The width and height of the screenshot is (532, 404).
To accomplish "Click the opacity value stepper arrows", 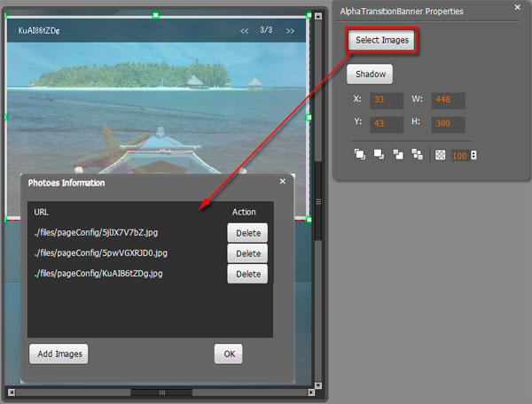I will (473, 155).
